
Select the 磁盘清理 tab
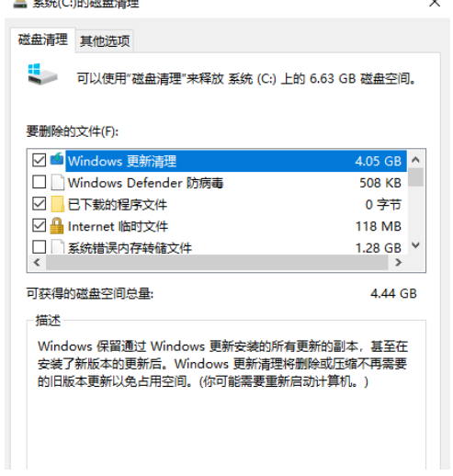coord(43,40)
